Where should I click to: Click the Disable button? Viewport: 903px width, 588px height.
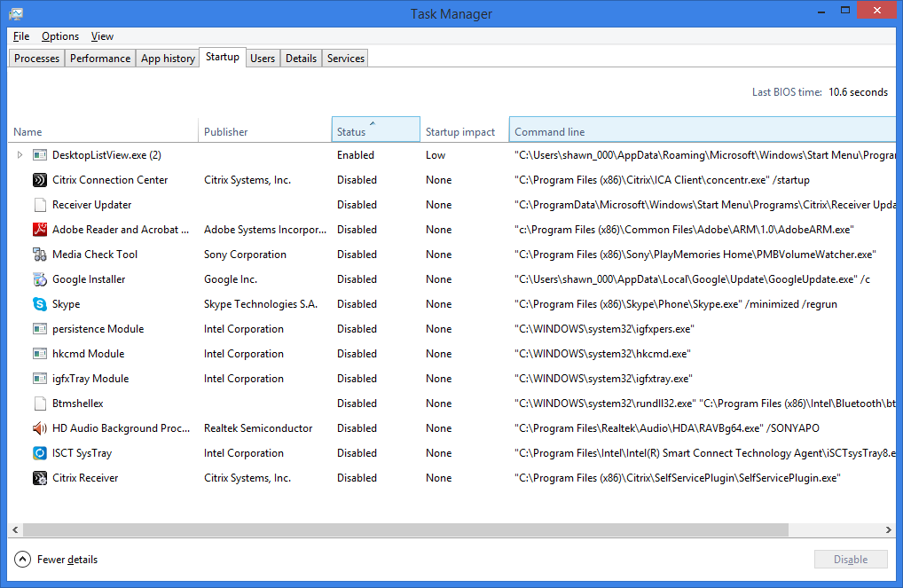pos(850,559)
